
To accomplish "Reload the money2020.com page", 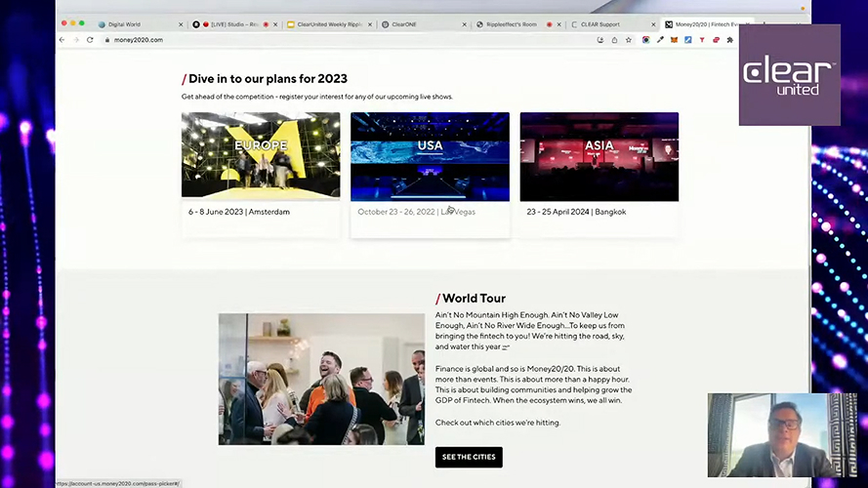I will click(x=90, y=40).
